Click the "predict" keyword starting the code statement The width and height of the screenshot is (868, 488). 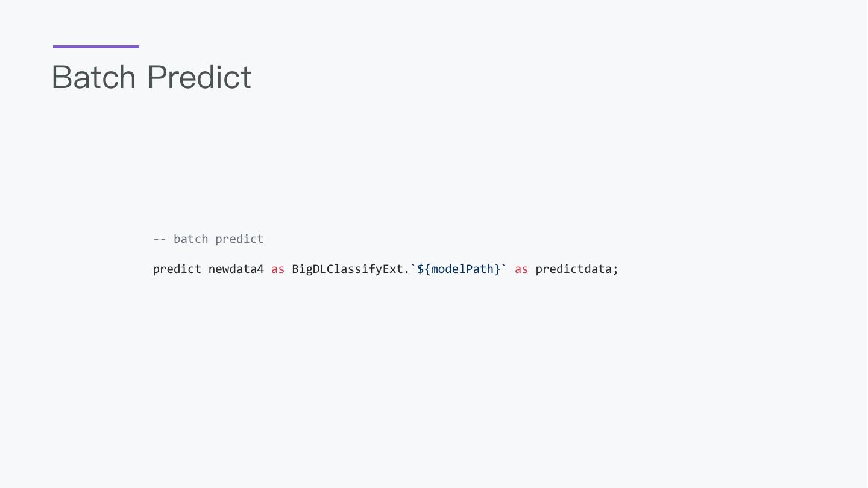pyautogui.click(x=177, y=269)
